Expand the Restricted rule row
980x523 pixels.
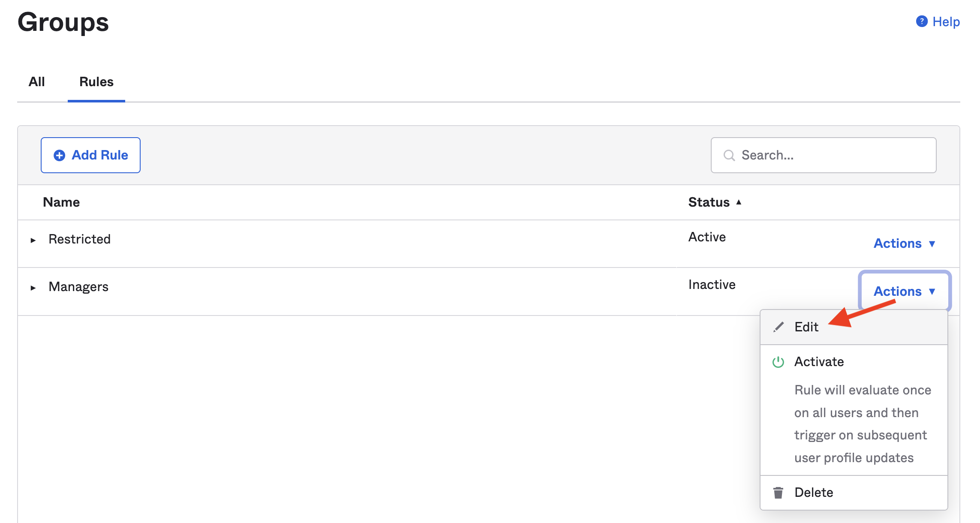coord(33,240)
